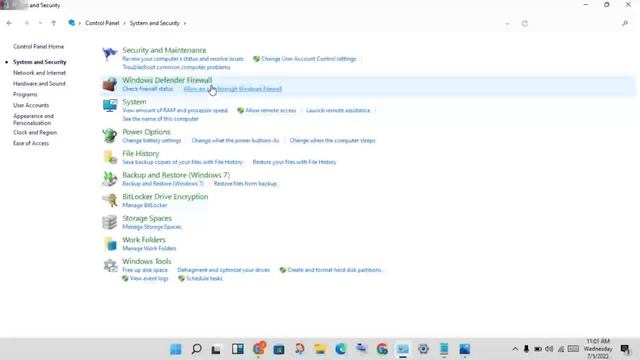This screenshot has width=640, height=360.
Task: Open the notification center icon
Action: point(625,349)
